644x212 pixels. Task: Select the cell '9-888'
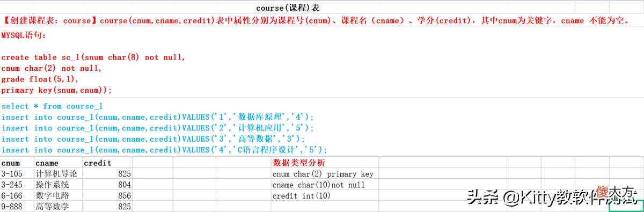(17, 206)
